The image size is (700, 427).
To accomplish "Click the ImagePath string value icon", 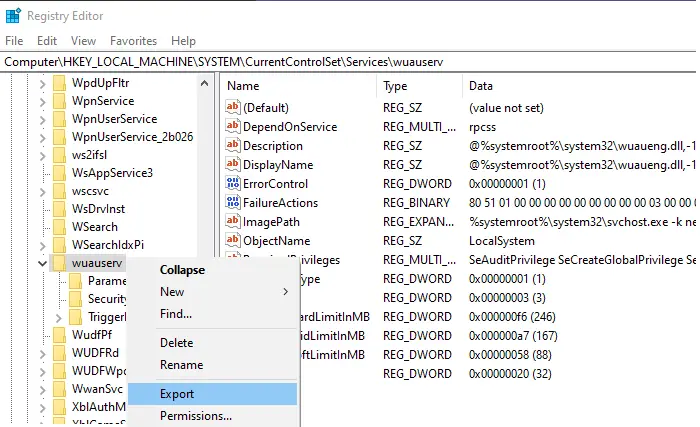I will pyautogui.click(x=233, y=221).
